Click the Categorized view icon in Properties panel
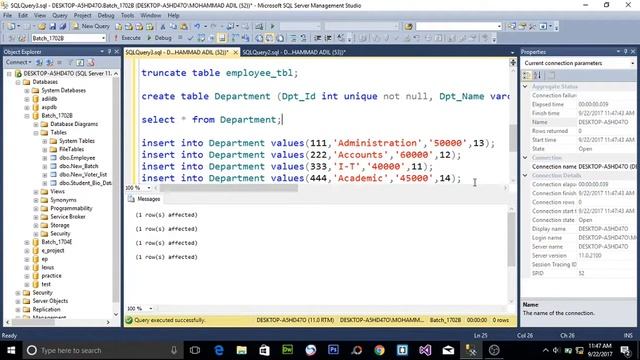 (x=527, y=75)
